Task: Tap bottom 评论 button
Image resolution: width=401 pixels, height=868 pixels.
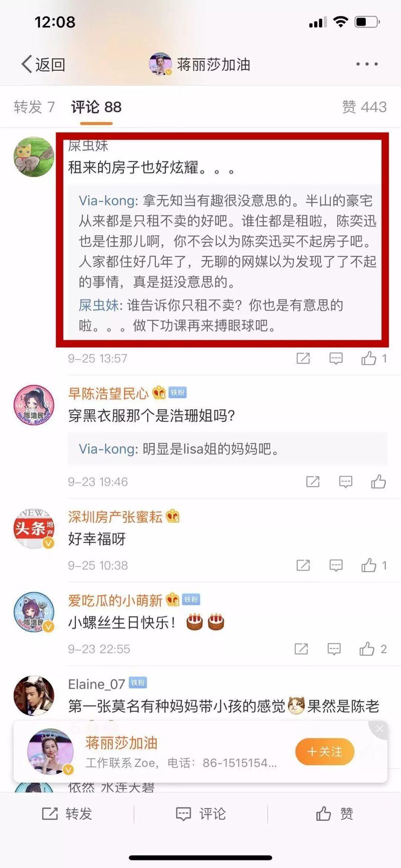Action: click(200, 813)
